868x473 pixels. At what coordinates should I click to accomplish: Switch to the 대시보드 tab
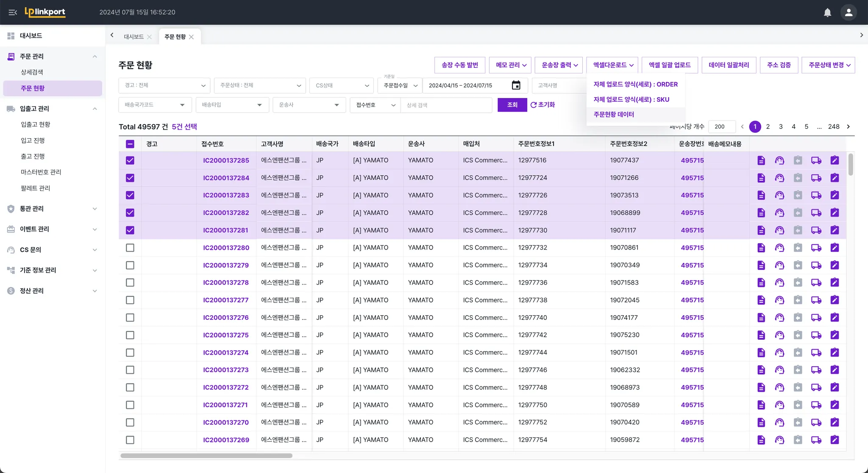tap(134, 37)
